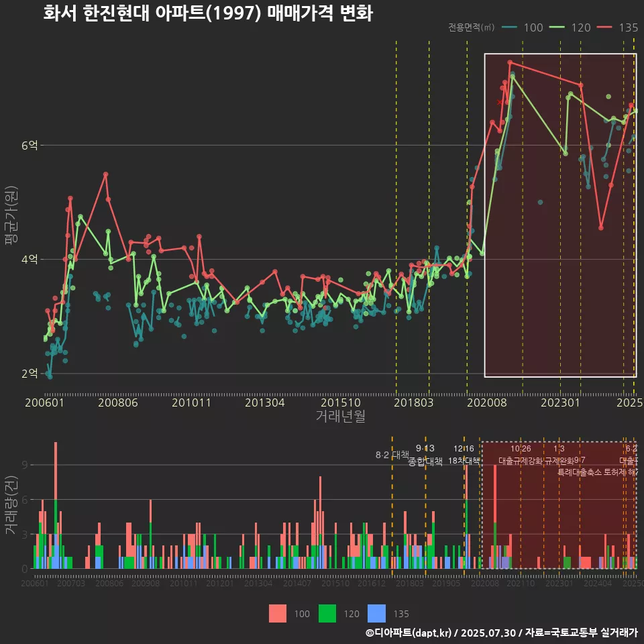Click the 평균가(원) axis title
644x644 pixels.
tap(11, 215)
